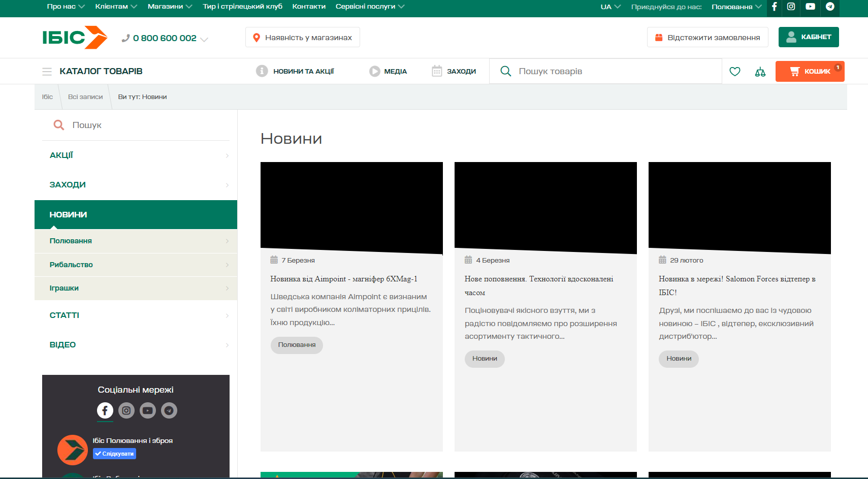The width and height of the screenshot is (868, 479).
Task: Select Рибальство in the sidebar
Action: point(71,265)
